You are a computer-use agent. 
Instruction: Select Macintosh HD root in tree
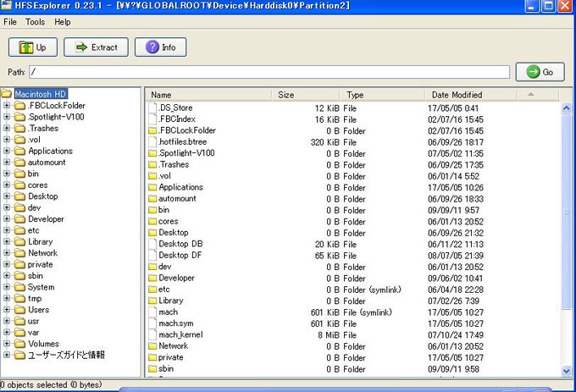coord(41,94)
